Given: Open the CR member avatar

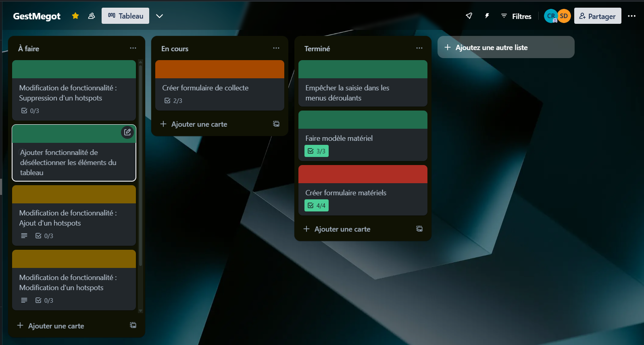Looking at the screenshot, I should pos(550,16).
